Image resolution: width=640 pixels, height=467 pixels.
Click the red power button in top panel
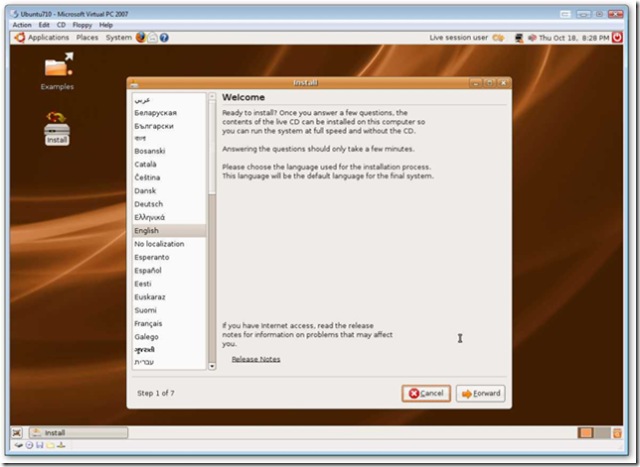click(617, 37)
